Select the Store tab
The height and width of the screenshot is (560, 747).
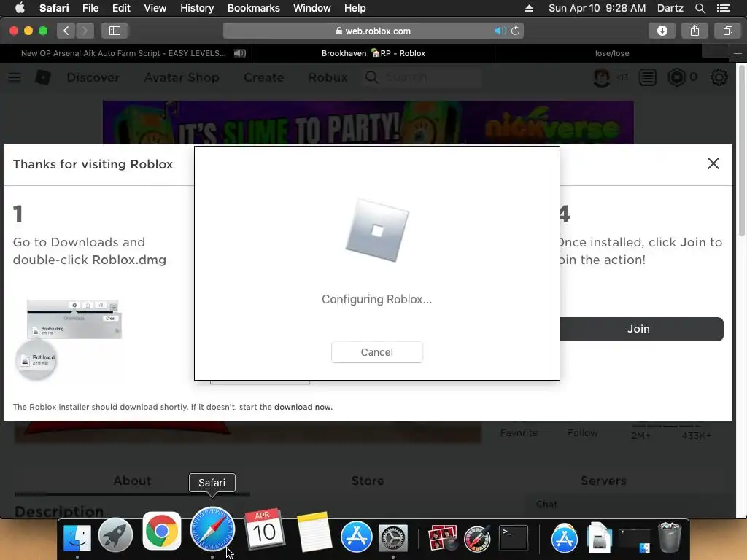coord(368,481)
